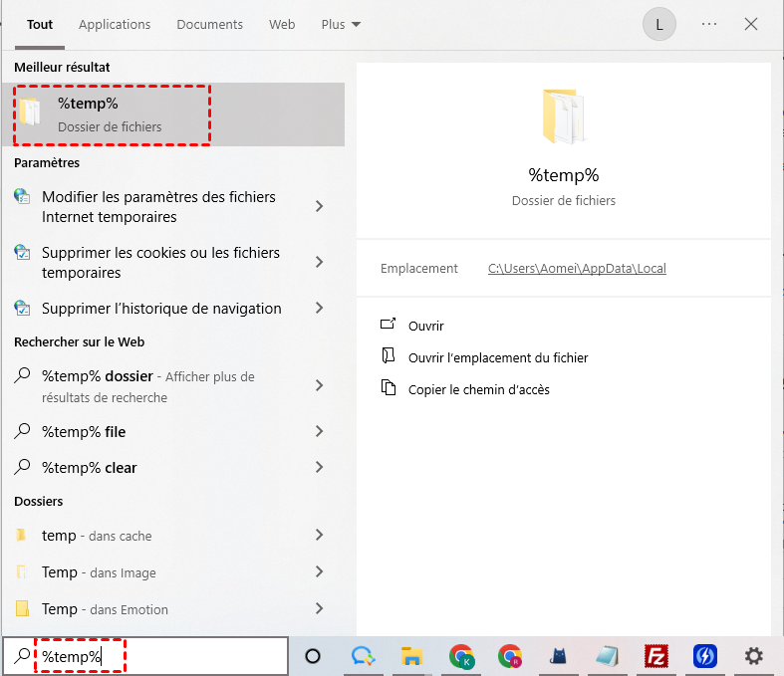Open FileZilla from the taskbar
The width and height of the screenshot is (784, 676).
[655, 656]
